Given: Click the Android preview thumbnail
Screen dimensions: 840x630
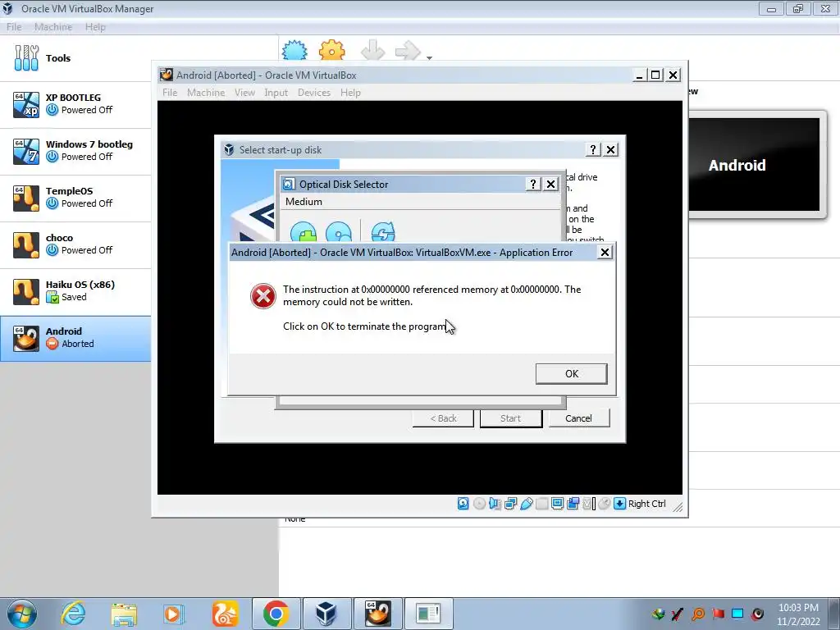Looking at the screenshot, I should point(754,164).
